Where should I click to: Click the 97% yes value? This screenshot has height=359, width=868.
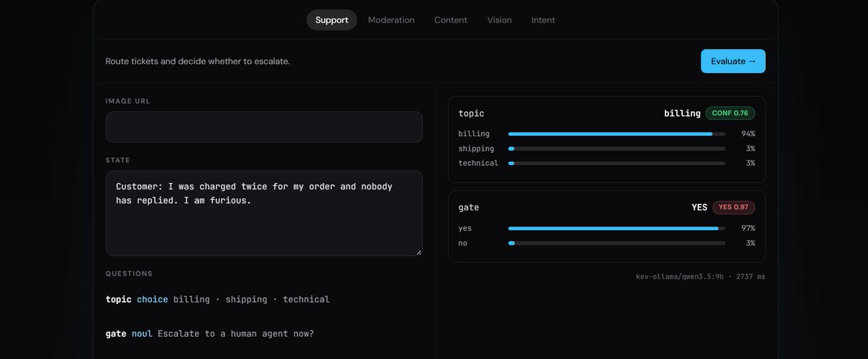pos(748,228)
